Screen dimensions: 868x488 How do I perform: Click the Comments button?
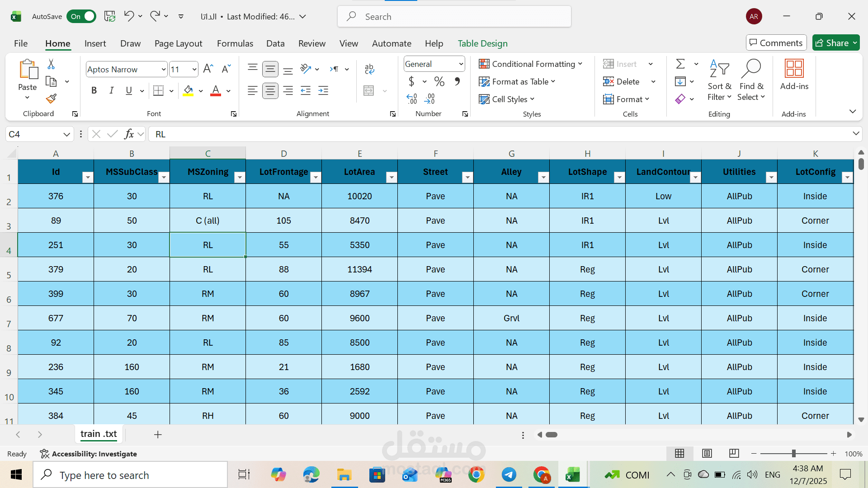776,43
